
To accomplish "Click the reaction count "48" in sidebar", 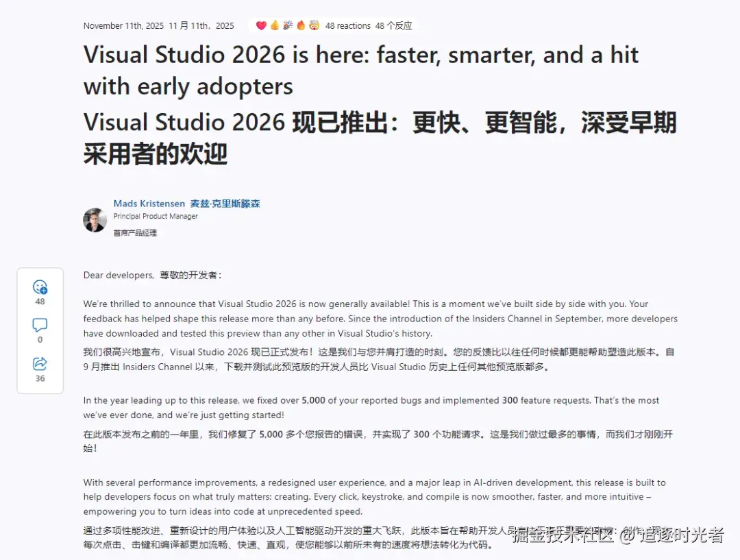I will click(40, 301).
